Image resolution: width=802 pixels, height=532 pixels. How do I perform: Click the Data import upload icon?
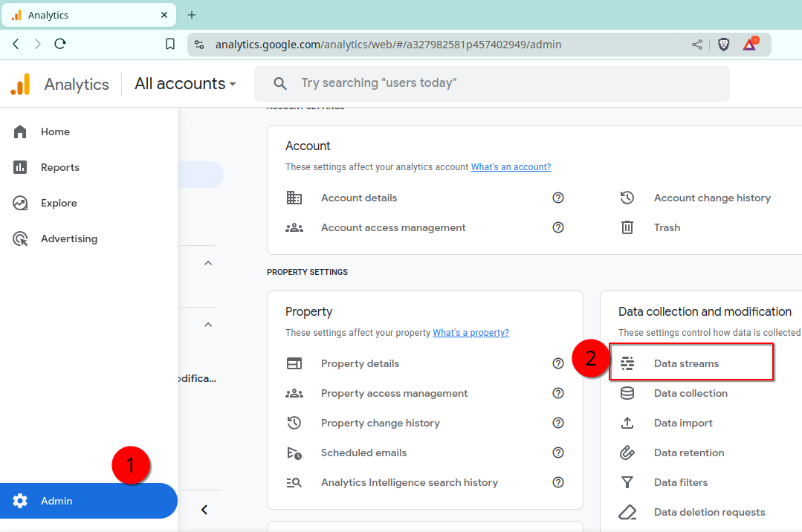pos(627,423)
